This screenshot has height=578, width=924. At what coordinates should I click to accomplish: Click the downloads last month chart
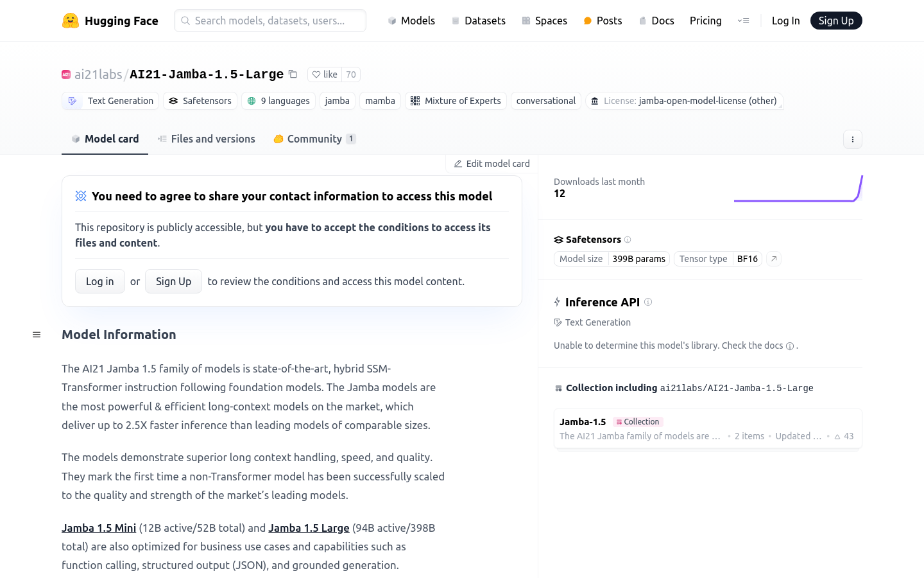click(x=798, y=188)
